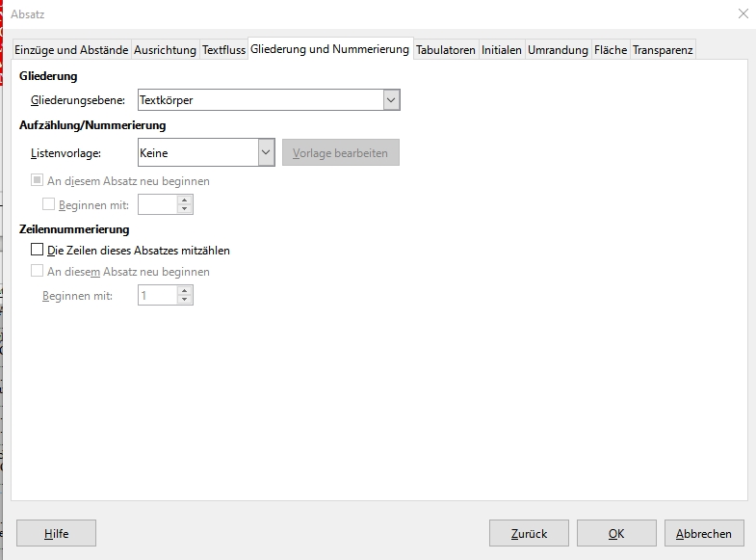Expand the Gliederungsebene dropdown
The height and width of the screenshot is (560, 756).
tap(391, 99)
